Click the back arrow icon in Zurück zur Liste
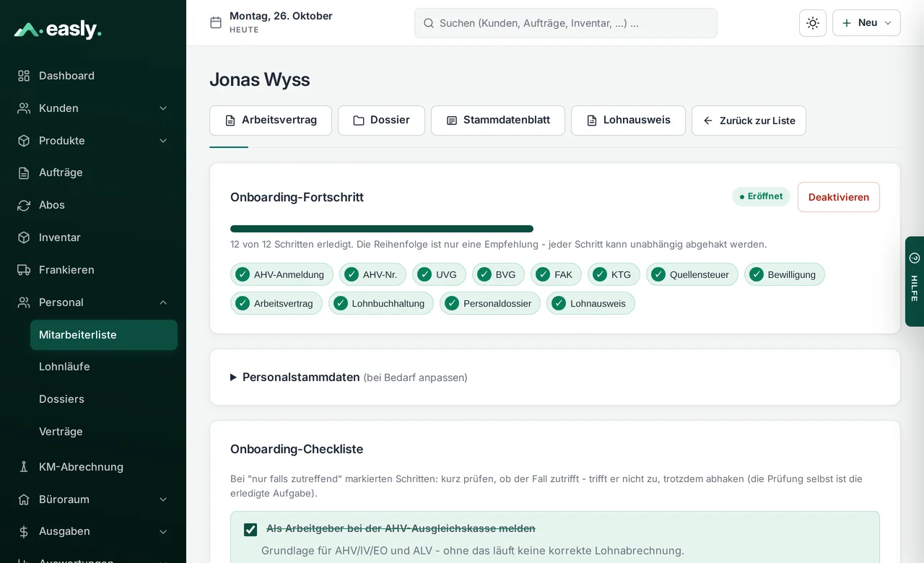The width and height of the screenshot is (924, 563). pyautogui.click(x=708, y=121)
